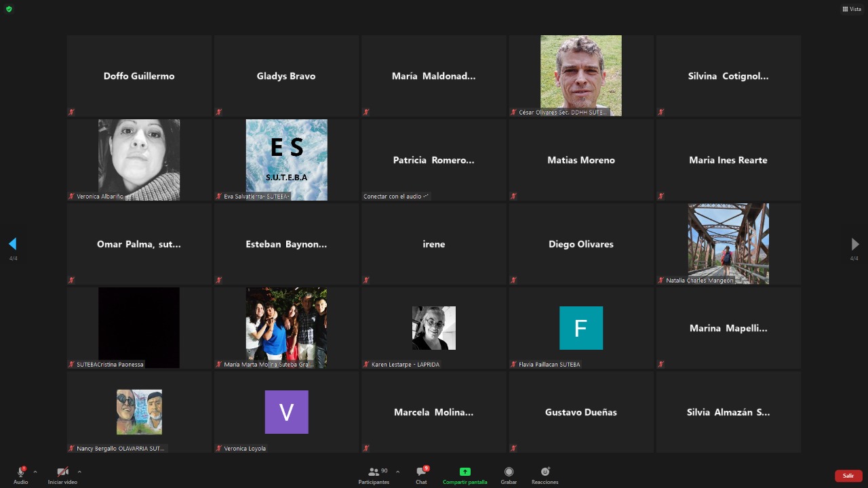Click the right page navigation arrow
The width and height of the screenshot is (868, 488).
(x=854, y=244)
